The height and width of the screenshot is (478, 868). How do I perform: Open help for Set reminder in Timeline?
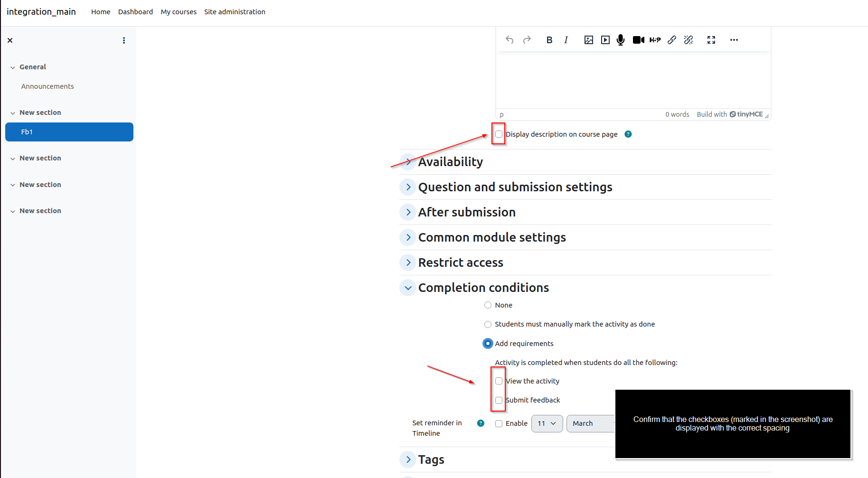pyautogui.click(x=481, y=423)
